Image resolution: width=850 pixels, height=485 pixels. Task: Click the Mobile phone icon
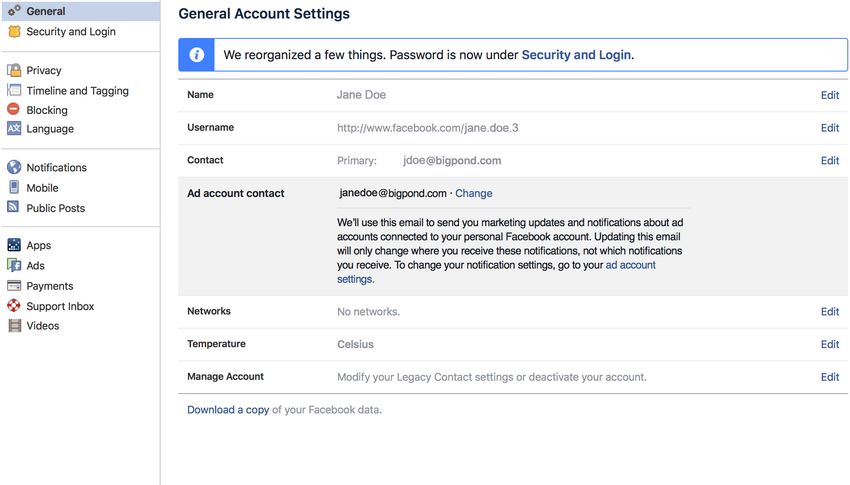pyautogui.click(x=14, y=187)
